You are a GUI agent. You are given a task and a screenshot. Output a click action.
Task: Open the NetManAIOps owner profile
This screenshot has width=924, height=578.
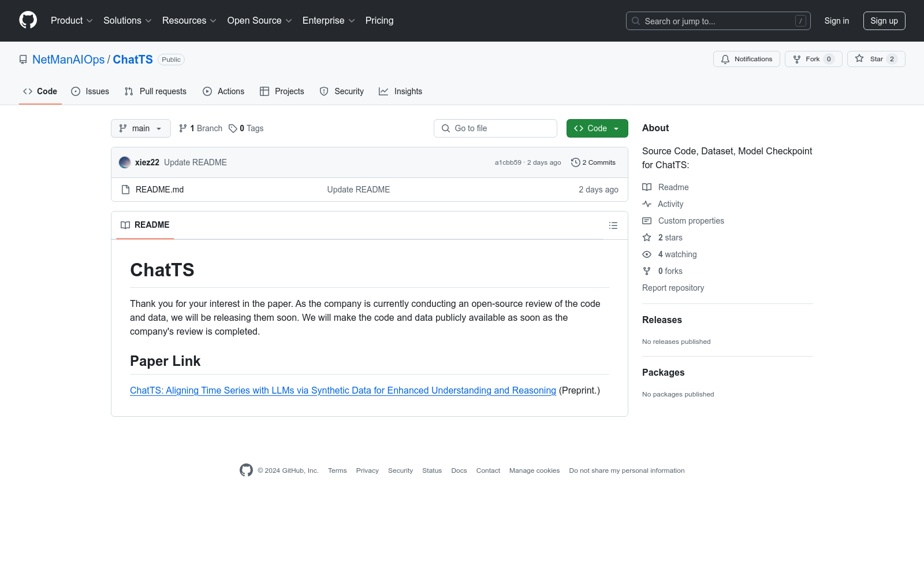click(69, 60)
